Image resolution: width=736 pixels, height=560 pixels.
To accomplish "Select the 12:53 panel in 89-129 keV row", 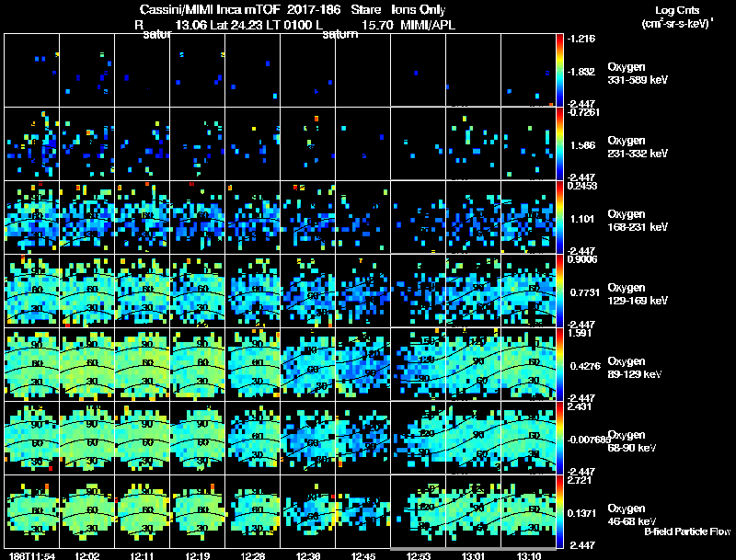I will coord(418,364).
